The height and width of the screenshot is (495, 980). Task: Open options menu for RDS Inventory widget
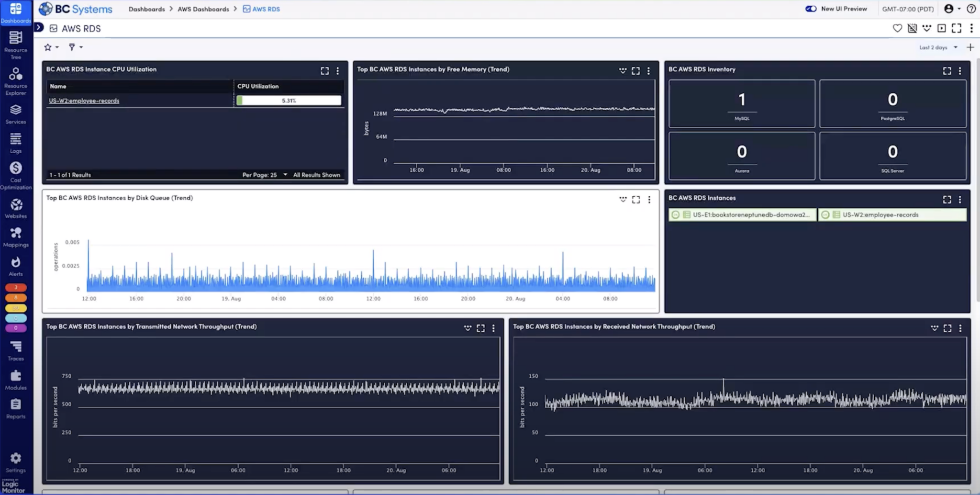[959, 71]
